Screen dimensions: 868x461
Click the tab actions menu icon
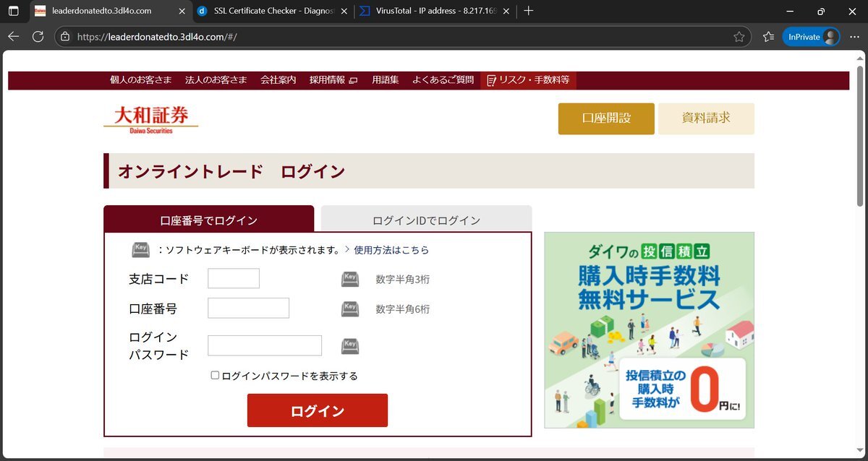[x=13, y=11]
